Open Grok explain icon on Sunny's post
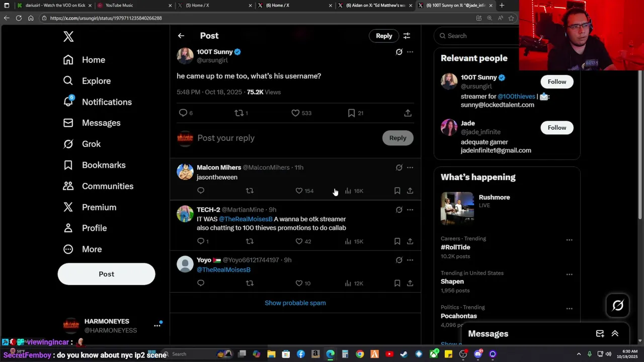Image resolution: width=644 pixels, height=362 pixels. tap(399, 52)
